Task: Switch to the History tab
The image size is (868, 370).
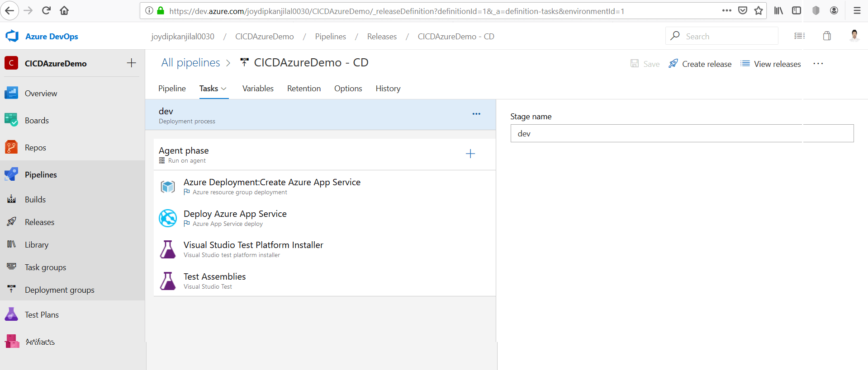Action: [388, 89]
